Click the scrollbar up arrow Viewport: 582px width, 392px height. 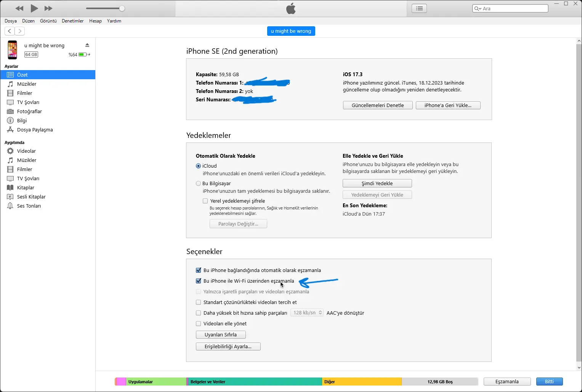point(579,41)
